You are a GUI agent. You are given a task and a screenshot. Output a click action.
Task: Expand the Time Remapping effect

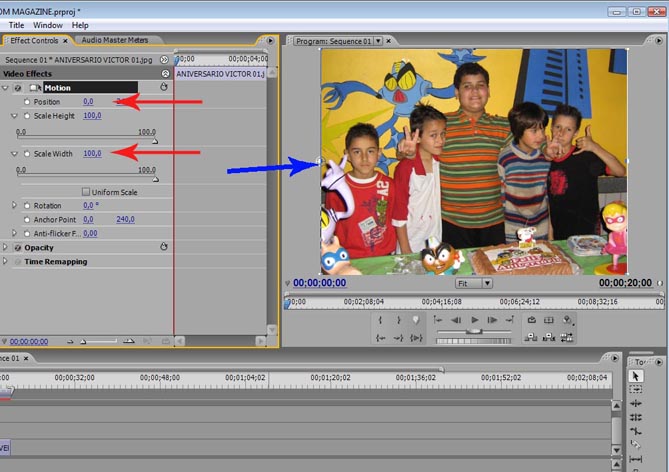(6, 262)
